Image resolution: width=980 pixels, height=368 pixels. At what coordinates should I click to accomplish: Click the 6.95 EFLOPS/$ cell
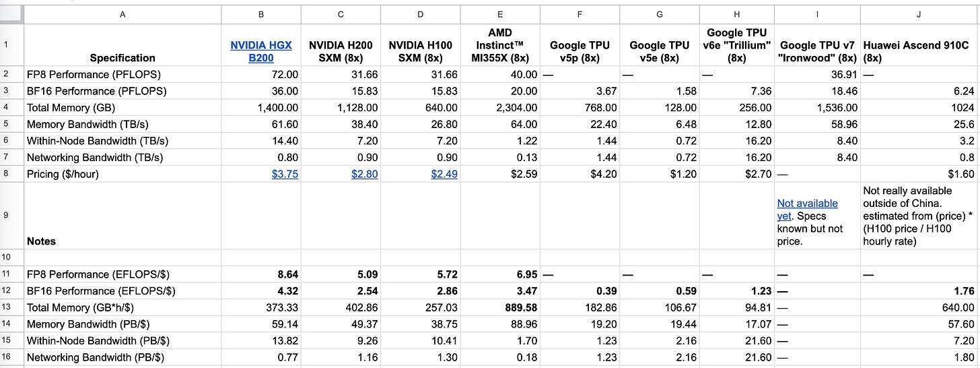(x=500, y=274)
